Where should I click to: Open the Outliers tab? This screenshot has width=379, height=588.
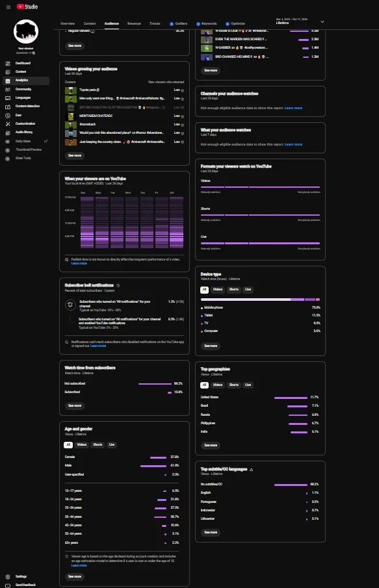[178, 23]
